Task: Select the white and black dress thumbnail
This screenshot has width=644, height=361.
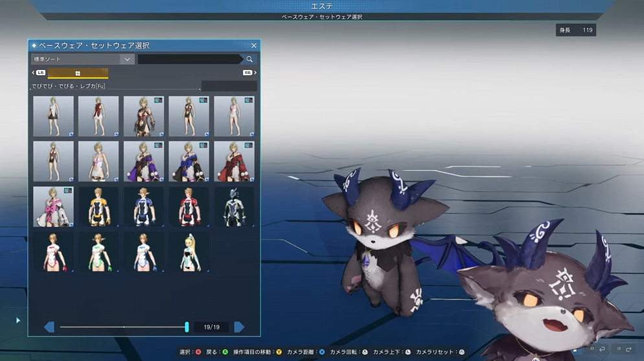Action: (x=53, y=116)
